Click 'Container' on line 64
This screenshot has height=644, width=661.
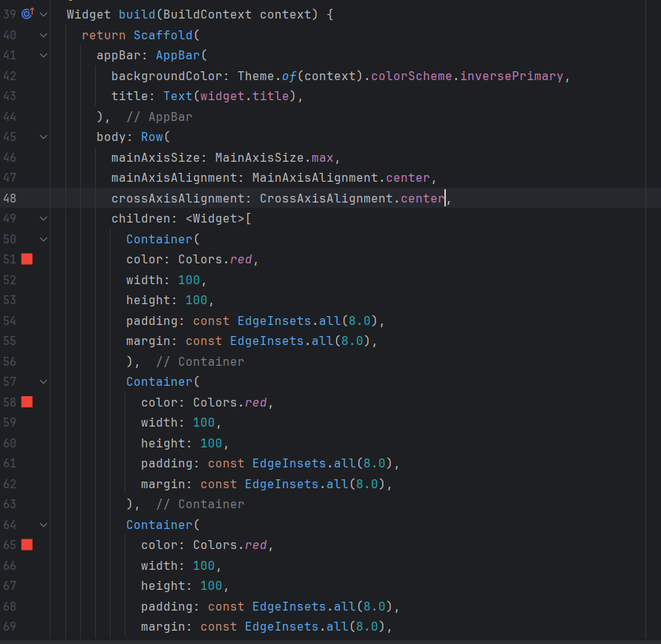click(x=160, y=525)
